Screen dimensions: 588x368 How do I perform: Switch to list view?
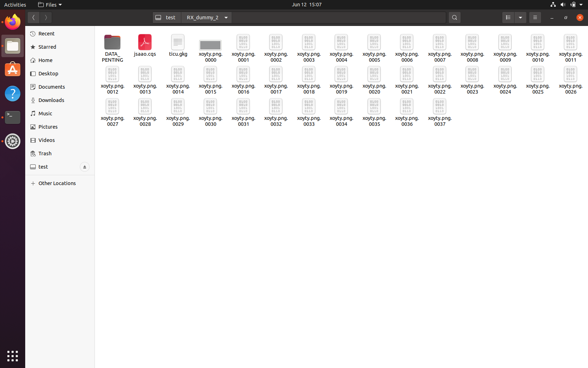[508, 17]
